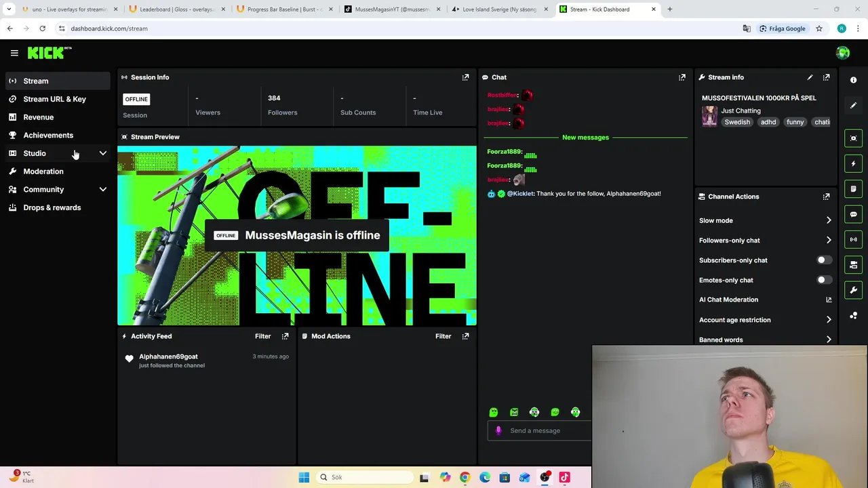The image size is (868, 488).
Task: Reload the page with the browser refresh button
Action: (x=42, y=28)
